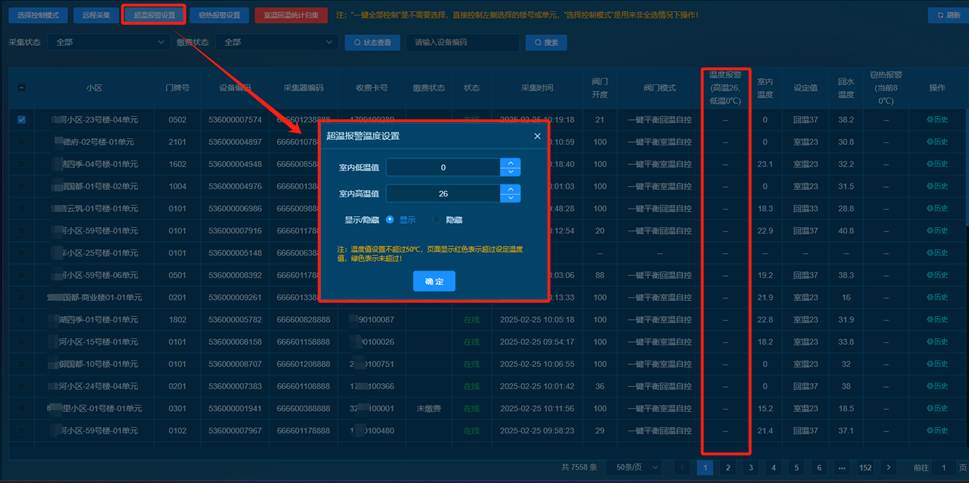The image size is (969, 483).
Task: Open the 超温报警设置 tab button
Action: pyautogui.click(x=155, y=15)
